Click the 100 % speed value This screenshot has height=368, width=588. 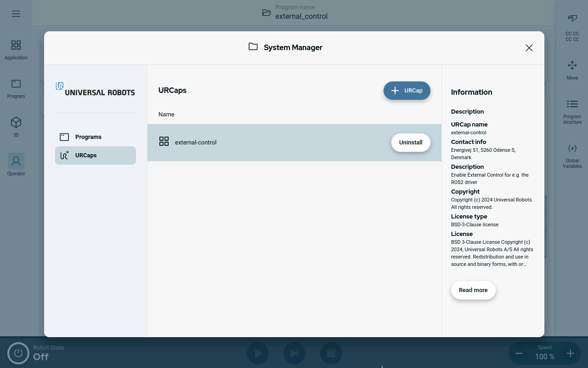tap(545, 356)
